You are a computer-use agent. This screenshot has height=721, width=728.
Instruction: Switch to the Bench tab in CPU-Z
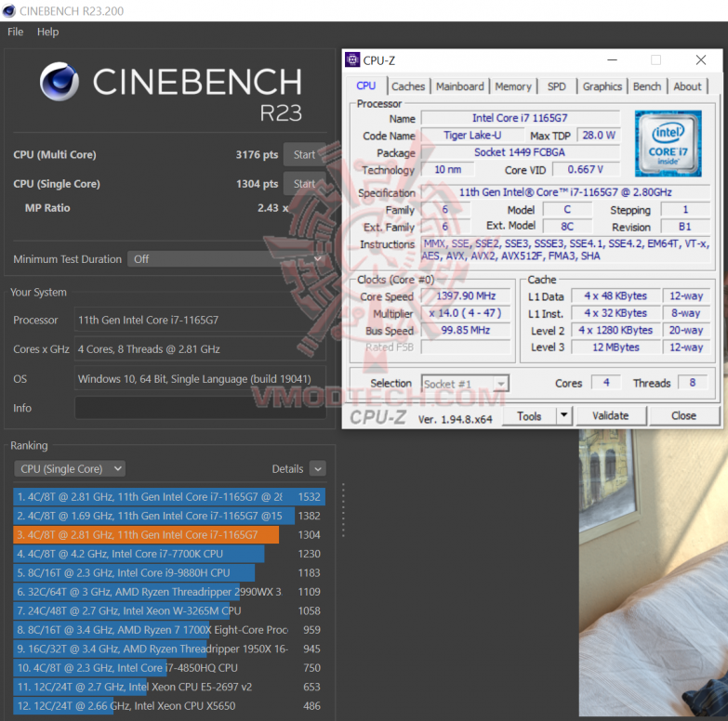[647, 86]
